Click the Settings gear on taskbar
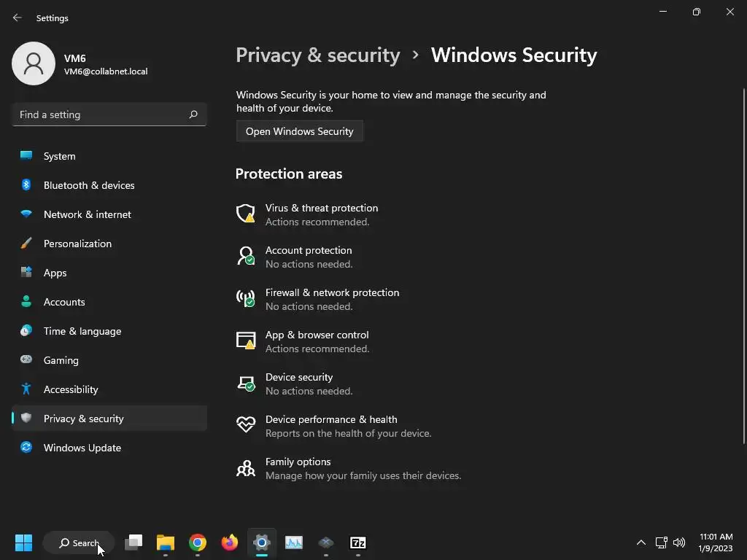 coord(262,542)
